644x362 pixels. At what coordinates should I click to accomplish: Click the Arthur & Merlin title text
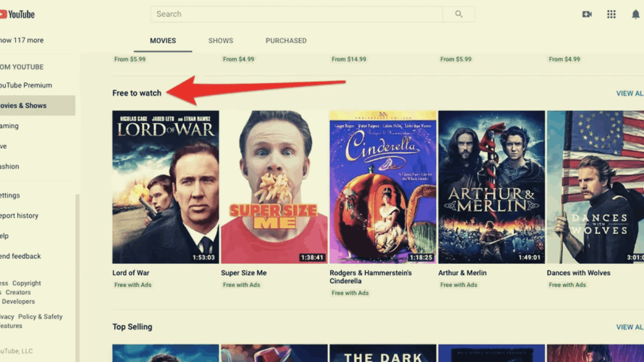pos(462,273)
